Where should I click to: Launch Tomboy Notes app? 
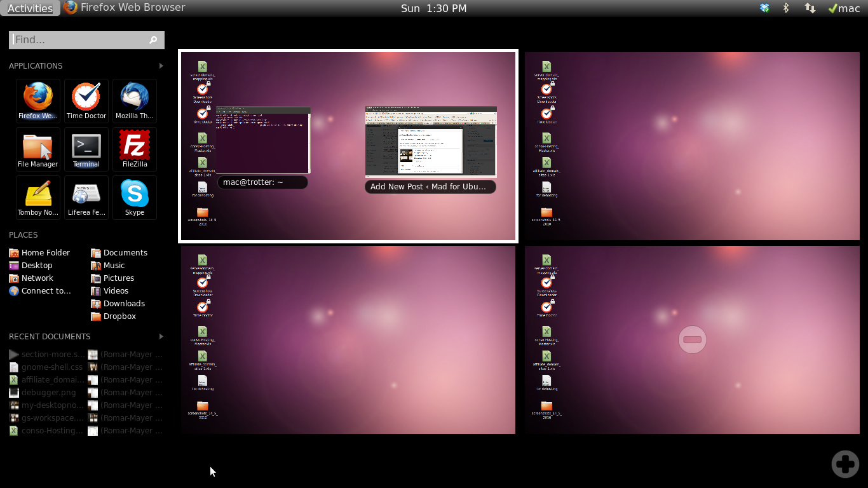pos(38,196)
